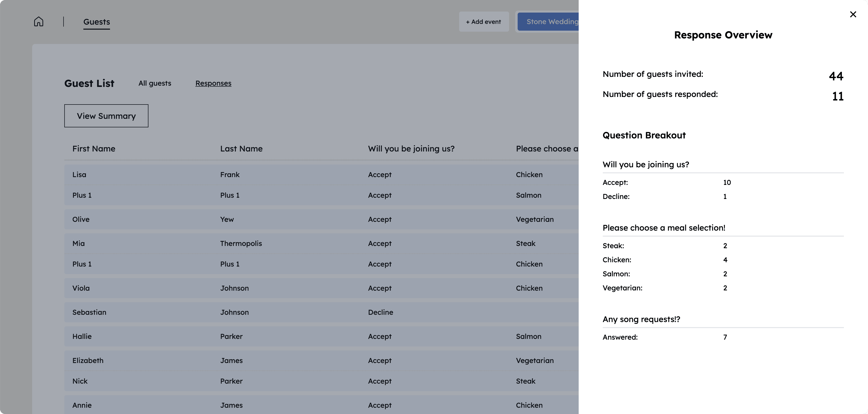868x414 pixels.
Task: Select the Sebastian first name cell
Action: coord(89,312)
